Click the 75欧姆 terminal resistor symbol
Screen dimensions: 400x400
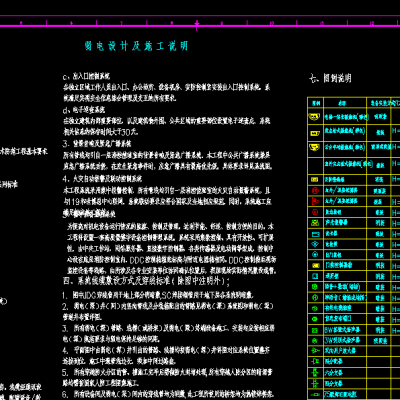tap(315, 395)
